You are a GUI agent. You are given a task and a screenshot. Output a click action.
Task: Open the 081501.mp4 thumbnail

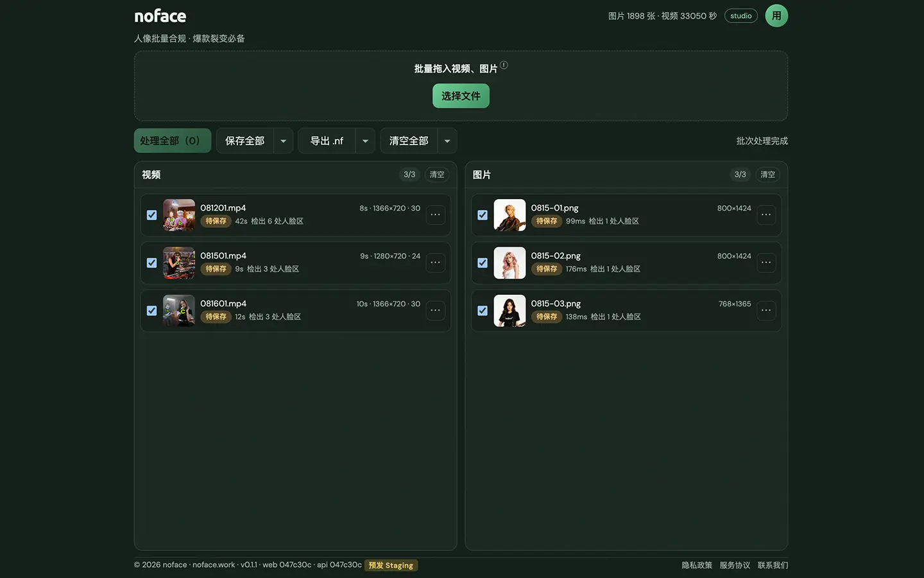coord(179,263)
